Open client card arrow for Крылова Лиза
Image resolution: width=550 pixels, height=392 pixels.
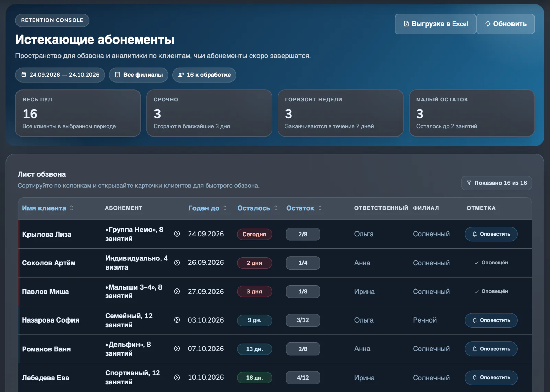click(177, 234)
